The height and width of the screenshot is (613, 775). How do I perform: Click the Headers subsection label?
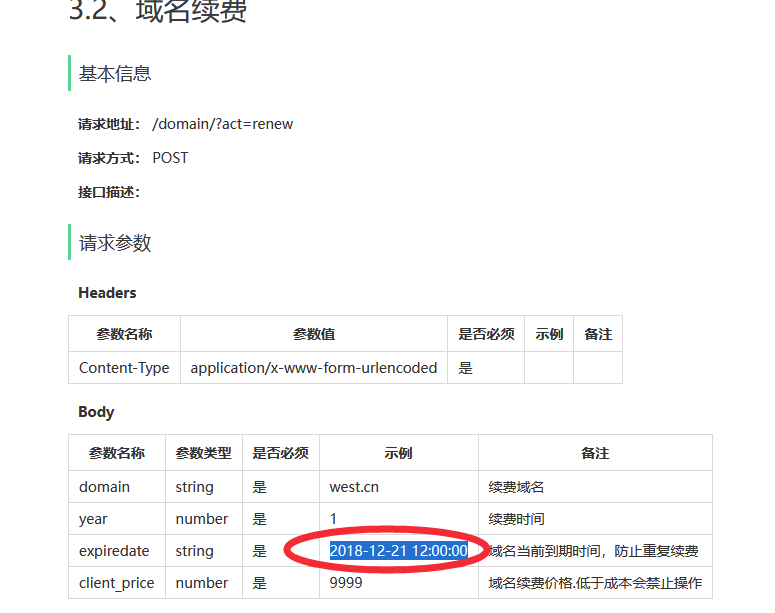(107, 293)
